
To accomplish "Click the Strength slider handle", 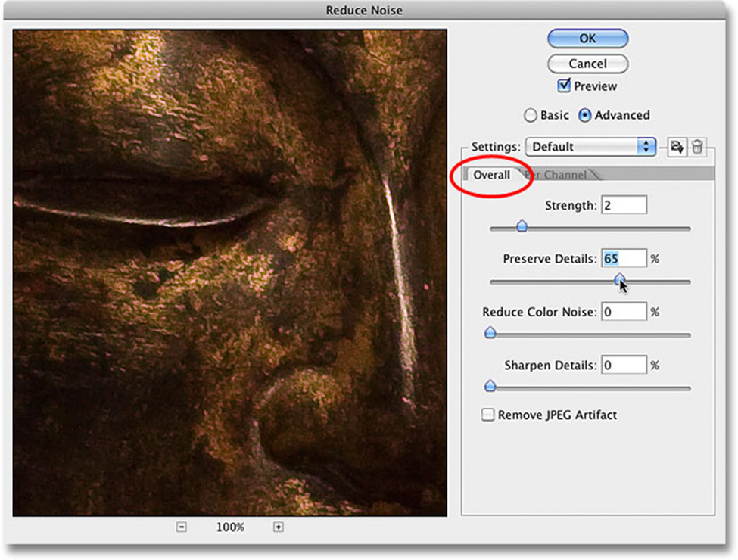I will [521, 227].
